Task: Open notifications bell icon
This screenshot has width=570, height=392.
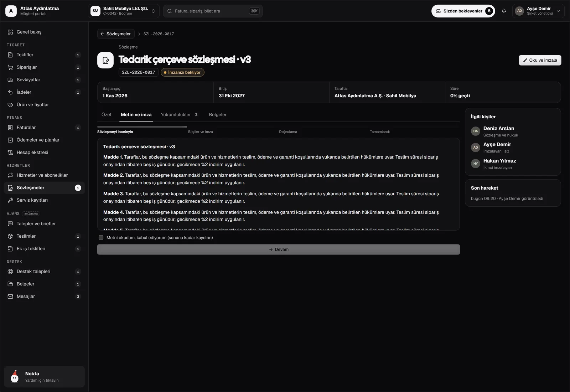Action: coord(504,11)
